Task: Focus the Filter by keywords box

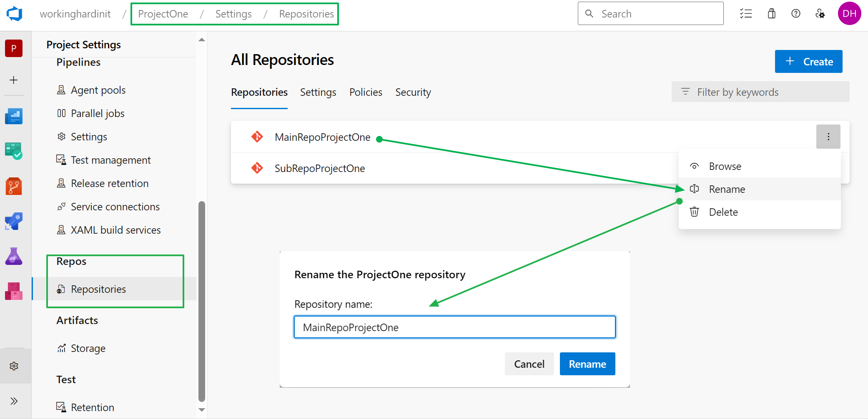Action: click(x=760, y=92)
